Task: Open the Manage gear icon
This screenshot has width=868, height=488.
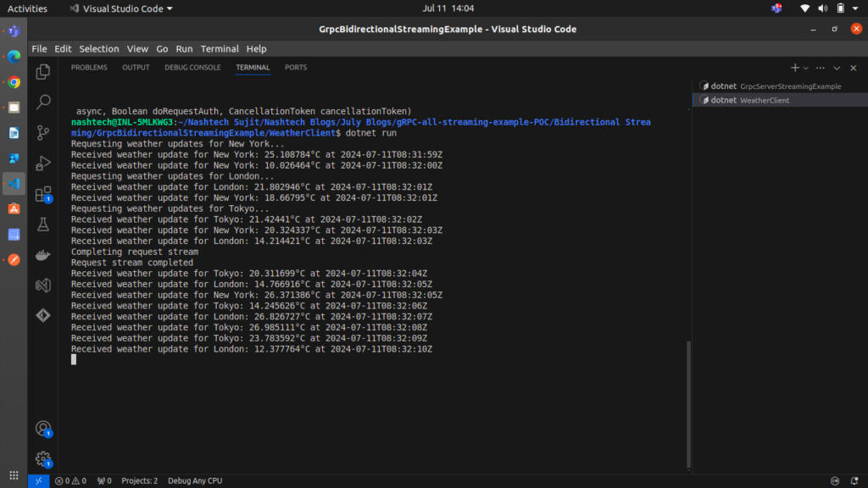Action: [43, 459]
